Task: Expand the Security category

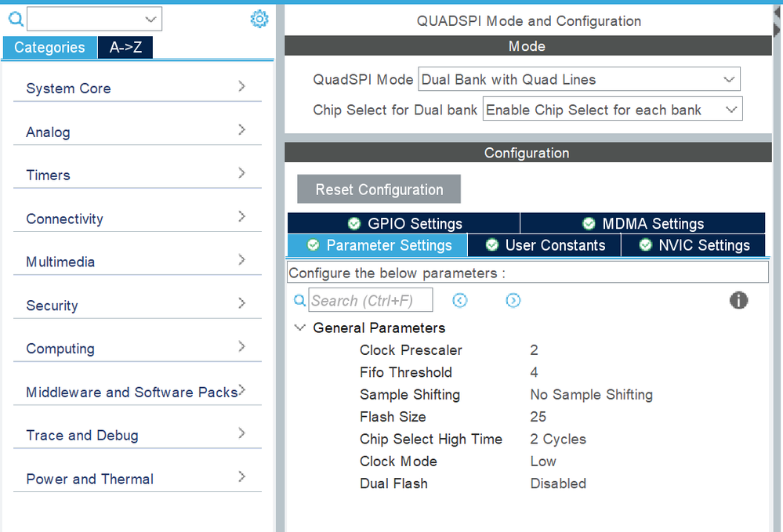Action: (x=137, y=306)
